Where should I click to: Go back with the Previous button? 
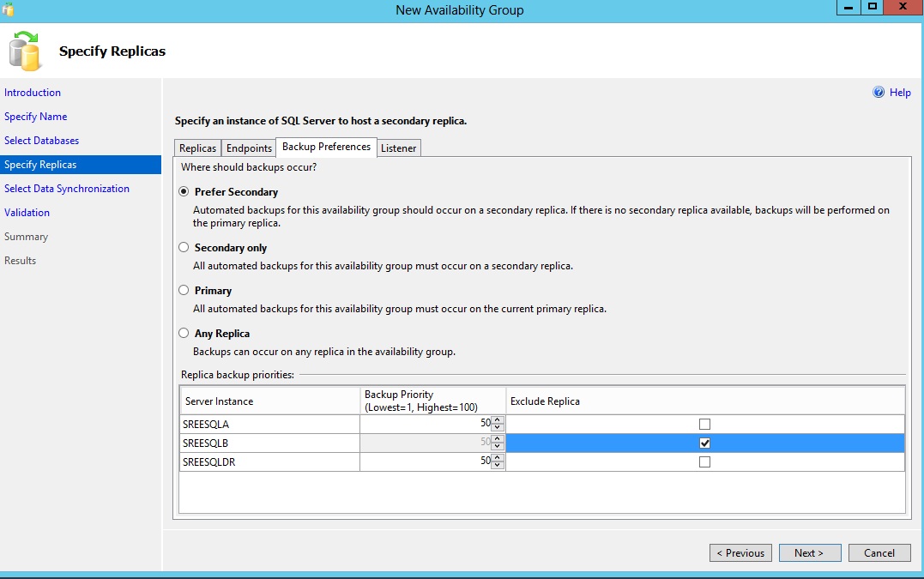pos(740,553)
